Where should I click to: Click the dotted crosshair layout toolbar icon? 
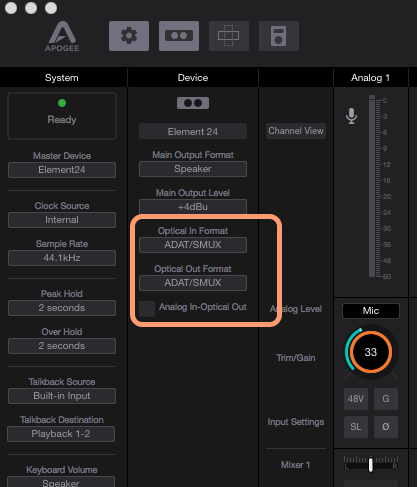click(229, 36)
